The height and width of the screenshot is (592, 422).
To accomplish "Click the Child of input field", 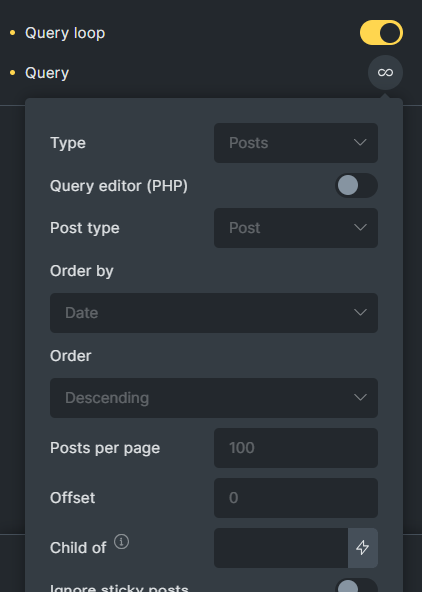I will tap(281, 547).
